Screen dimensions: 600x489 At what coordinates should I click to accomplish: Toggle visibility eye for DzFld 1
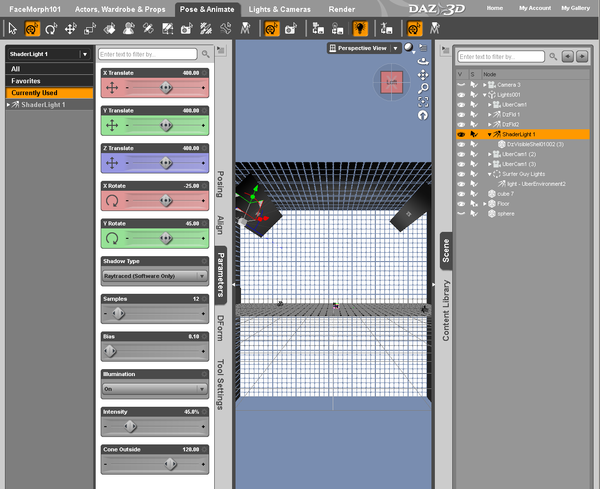click(461, 114)
